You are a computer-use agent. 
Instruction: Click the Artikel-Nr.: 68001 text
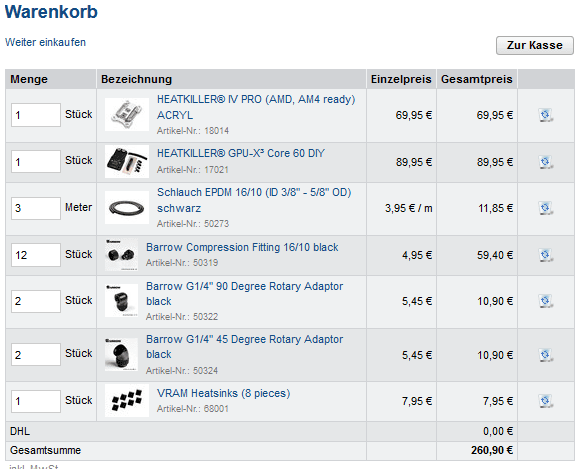tap(193, 409)
